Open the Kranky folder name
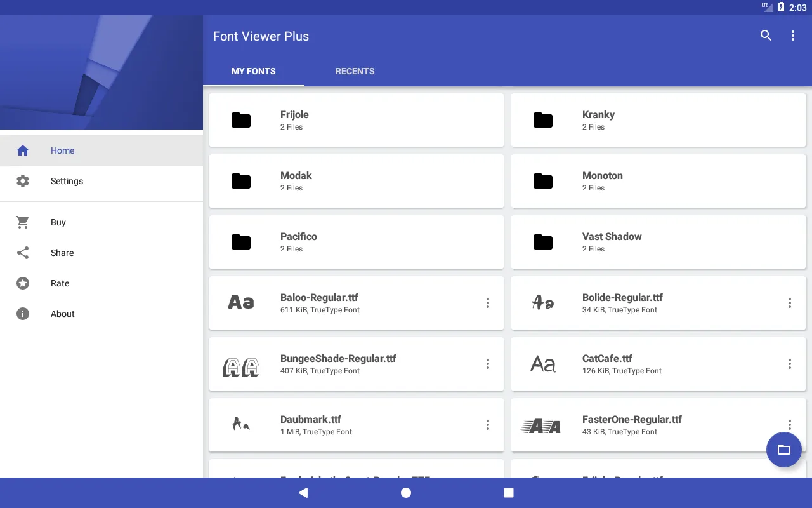 point(598,115)
